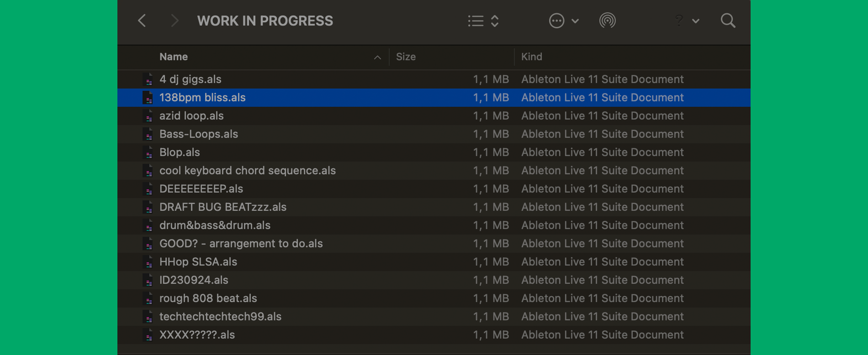Click the XXXX?????.als document icon
This screenshot has width=868, height=355.
coord(148,335)
